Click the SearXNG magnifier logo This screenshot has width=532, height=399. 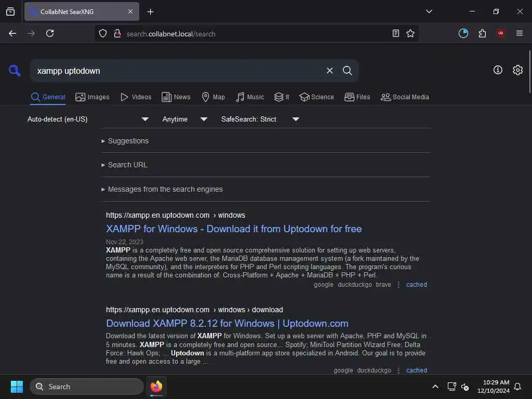pos(15,71)
